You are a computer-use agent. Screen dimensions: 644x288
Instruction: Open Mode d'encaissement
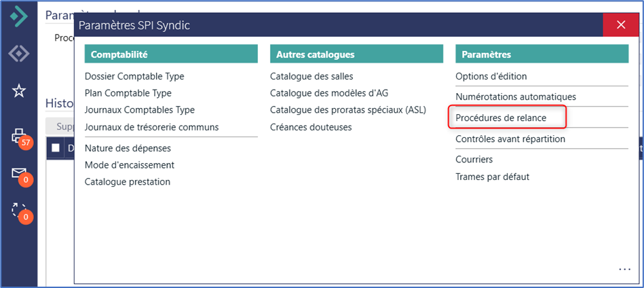[130, 165]
